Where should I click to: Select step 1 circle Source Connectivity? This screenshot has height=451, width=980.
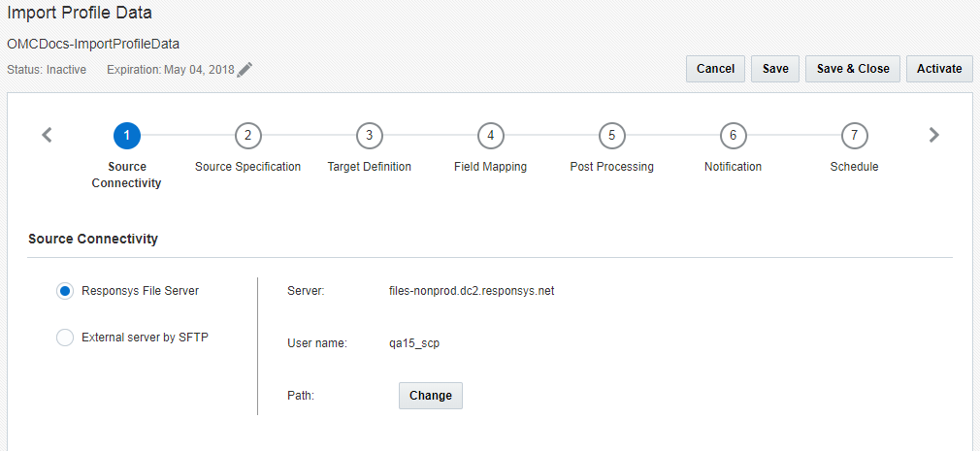[127, 135]
